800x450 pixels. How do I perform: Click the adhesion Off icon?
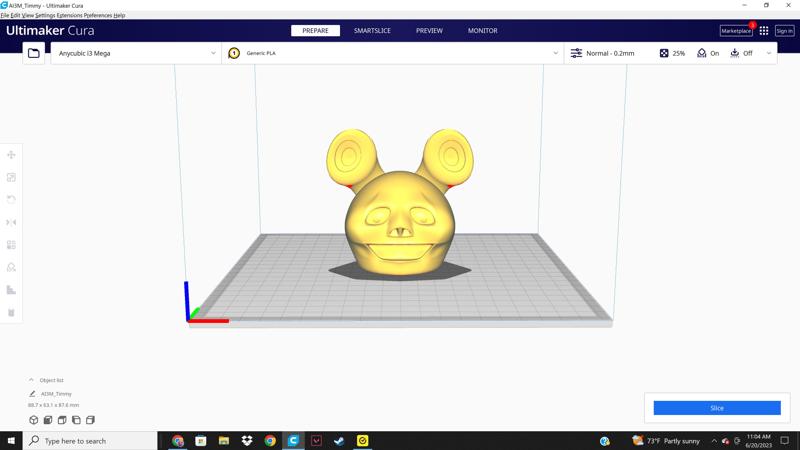point(735,53)
